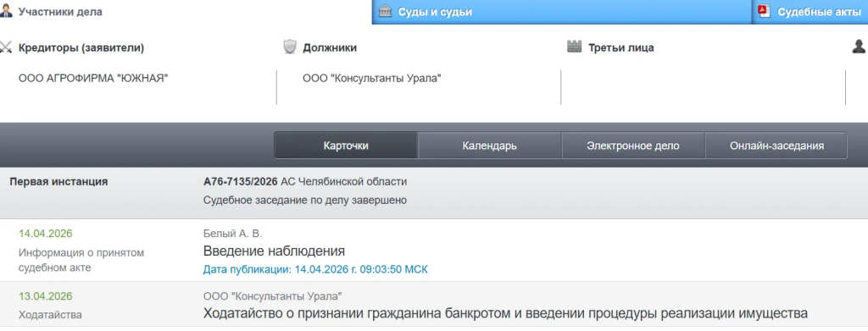Click the Ходатайства label

[x=50, y=315]
